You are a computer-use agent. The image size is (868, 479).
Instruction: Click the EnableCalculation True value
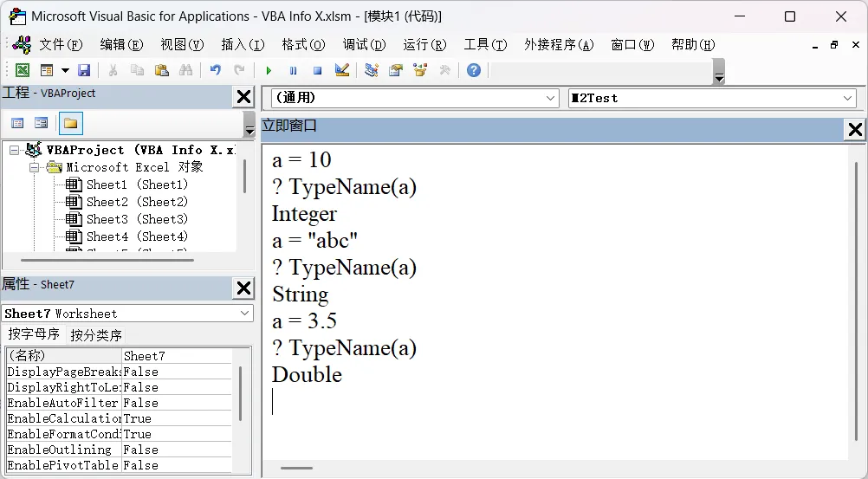pos(177,418)
